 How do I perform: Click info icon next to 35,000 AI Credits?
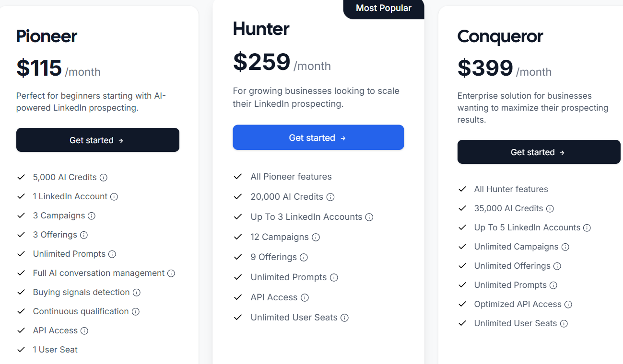coord(551,208)
